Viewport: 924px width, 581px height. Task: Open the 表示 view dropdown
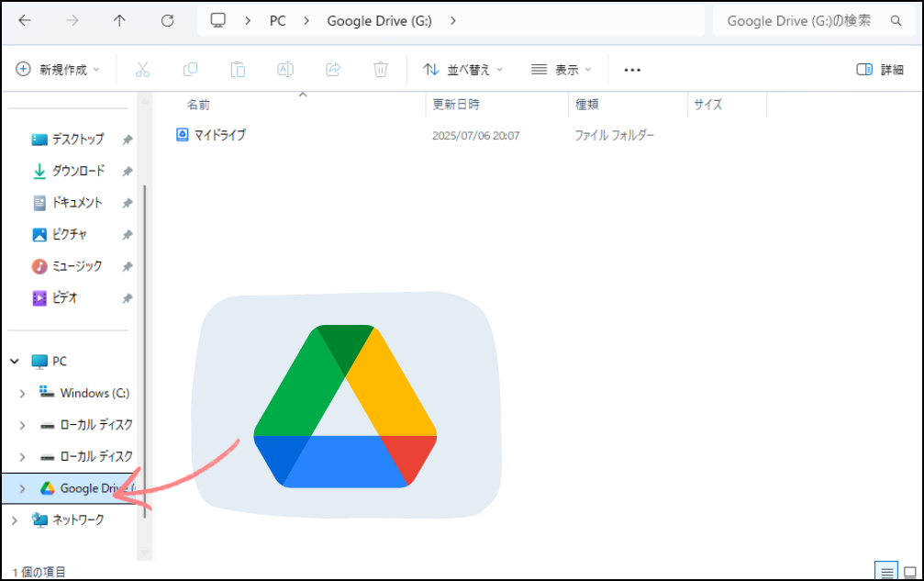561,70
